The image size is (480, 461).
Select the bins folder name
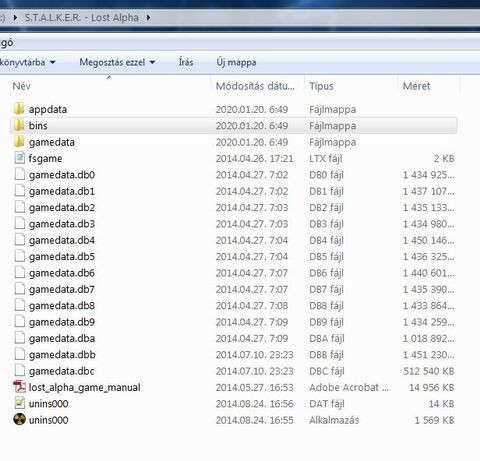[38, 126]
